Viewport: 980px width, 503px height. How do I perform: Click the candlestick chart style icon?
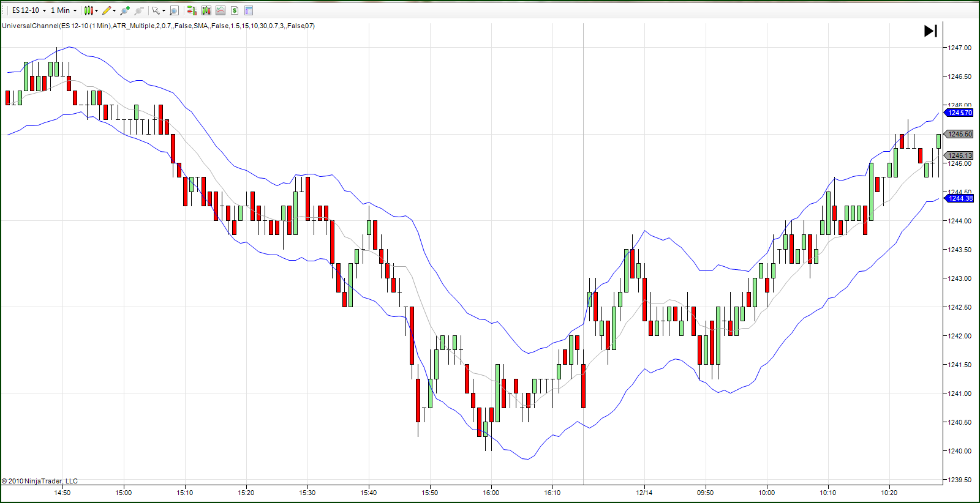(x=89, y=10)
